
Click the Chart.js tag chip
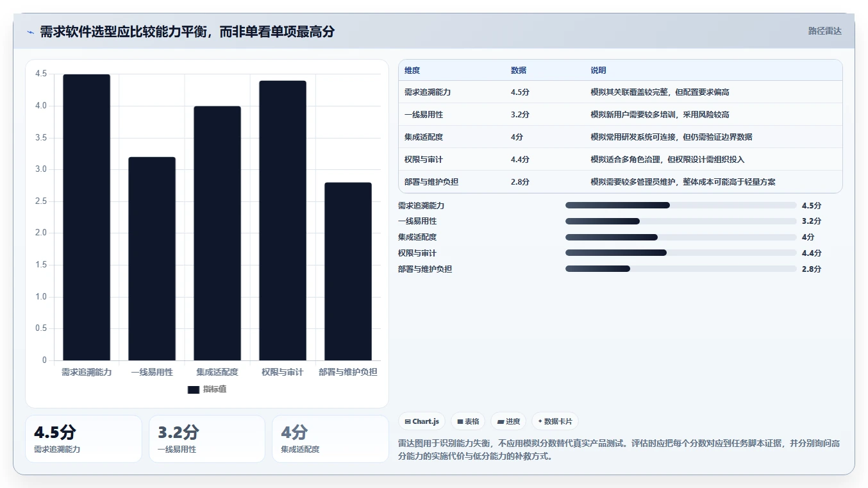click(422, 421)
